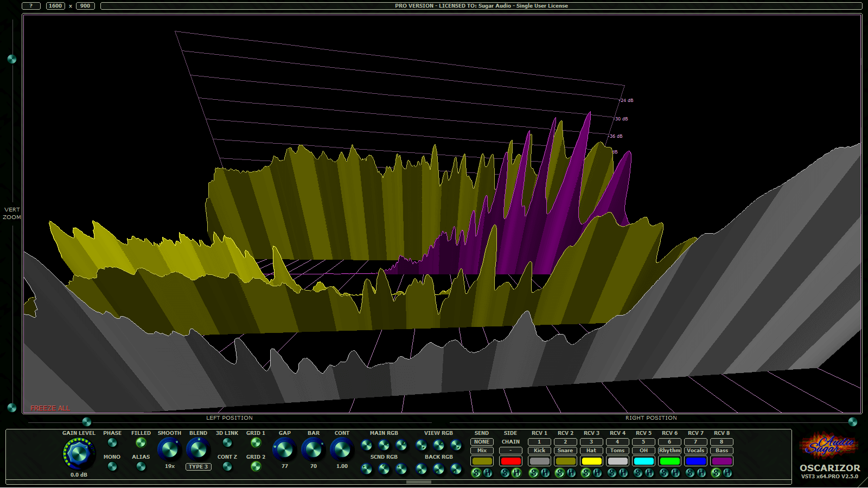Image resolution: width=868 pixels, height=488 pixels.
Task: Open the SEND NONE selector
Action: (482, 442)
